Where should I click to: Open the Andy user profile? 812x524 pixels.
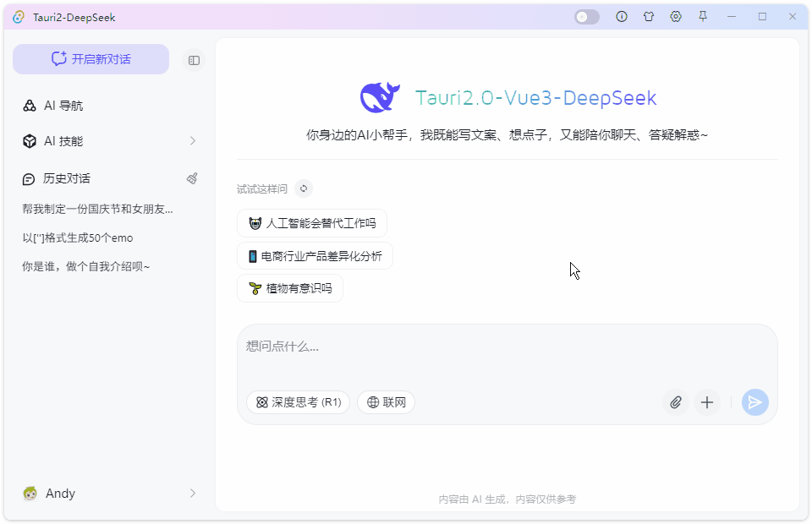pos(109,494)
